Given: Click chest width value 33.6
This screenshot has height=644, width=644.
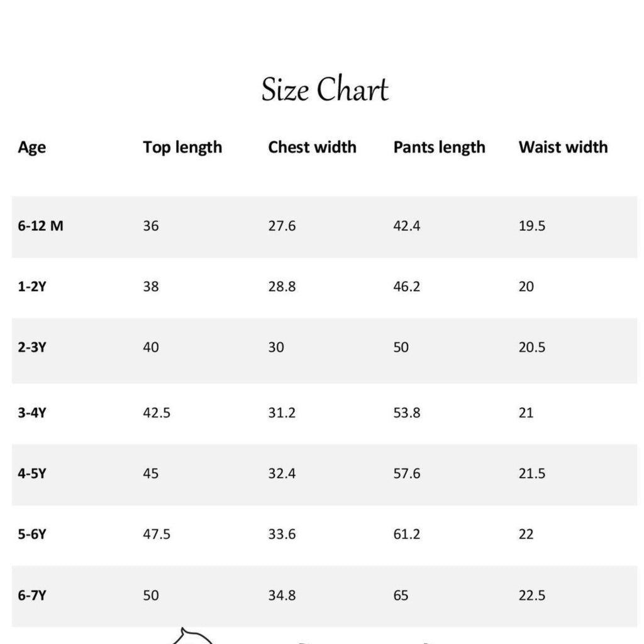Looking at the screenshot, I should (282, 534).
